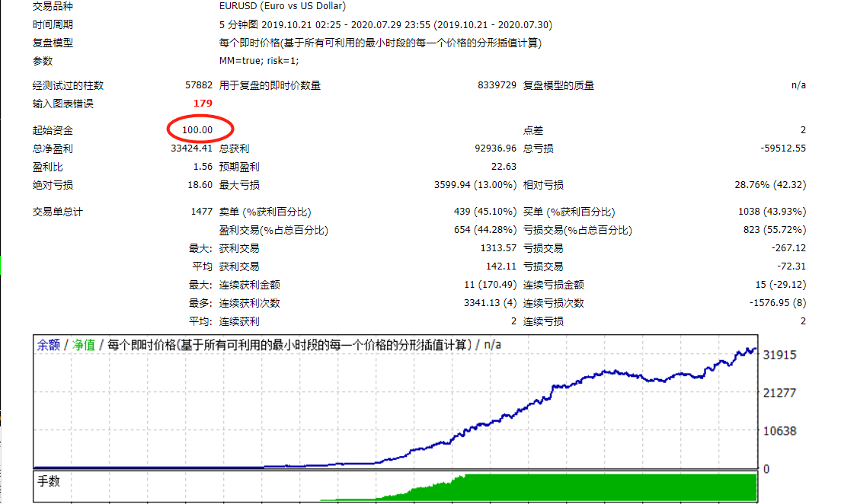Image resolution: width=841 pixels, height=504 pixels.
Task: Click the 用于复盘的即时价数量 label
Action: tap(270, 85)
